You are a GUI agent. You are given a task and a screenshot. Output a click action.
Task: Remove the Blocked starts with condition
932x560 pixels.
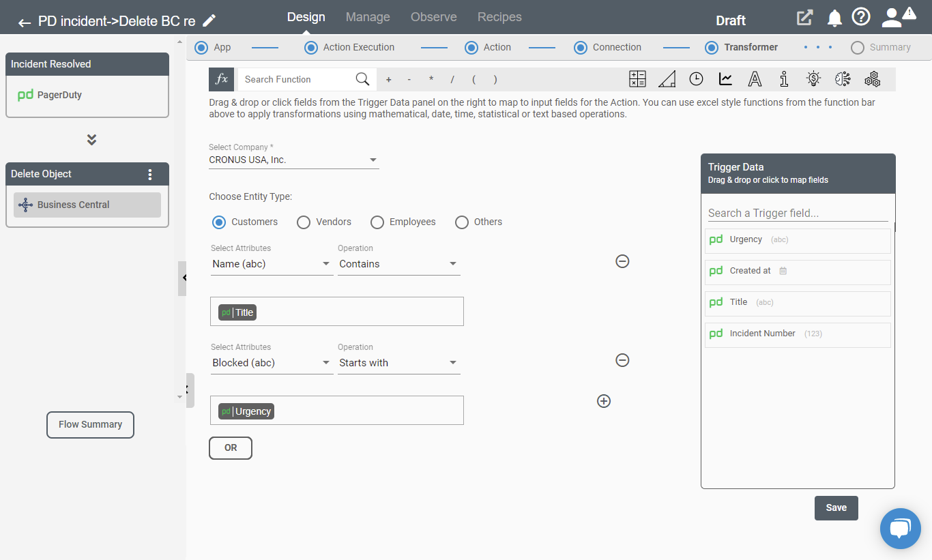point(622,360)
